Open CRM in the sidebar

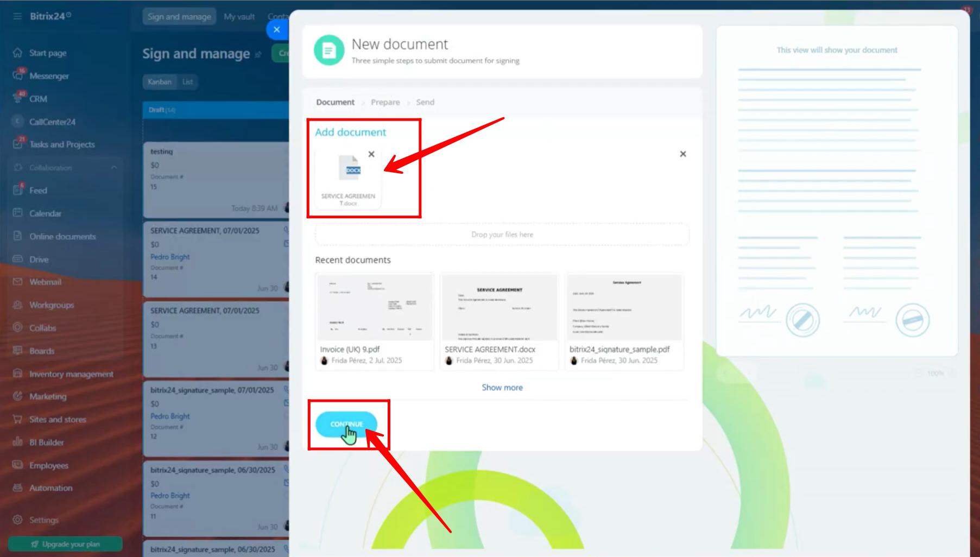tap(38, 99)
